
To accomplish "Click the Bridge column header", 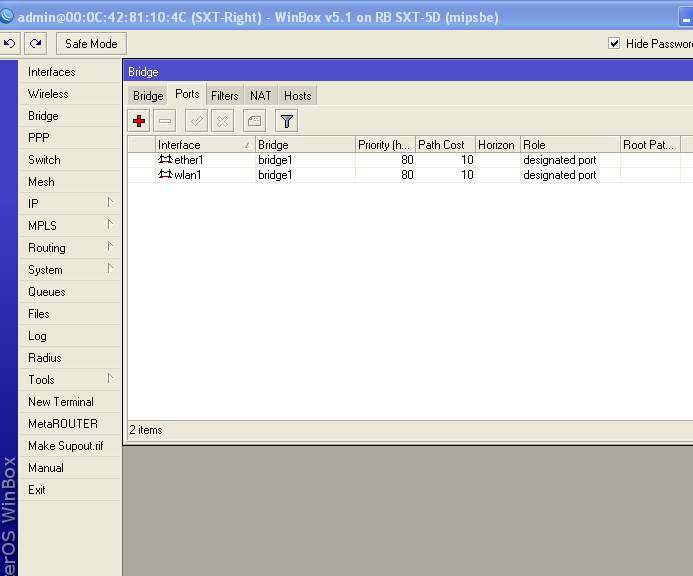I will tap(305, 145).
